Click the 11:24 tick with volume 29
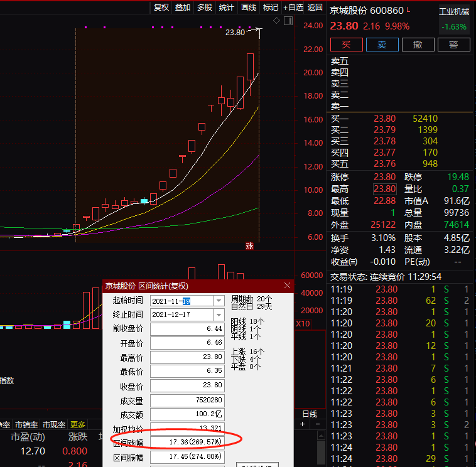 point(399,459)
